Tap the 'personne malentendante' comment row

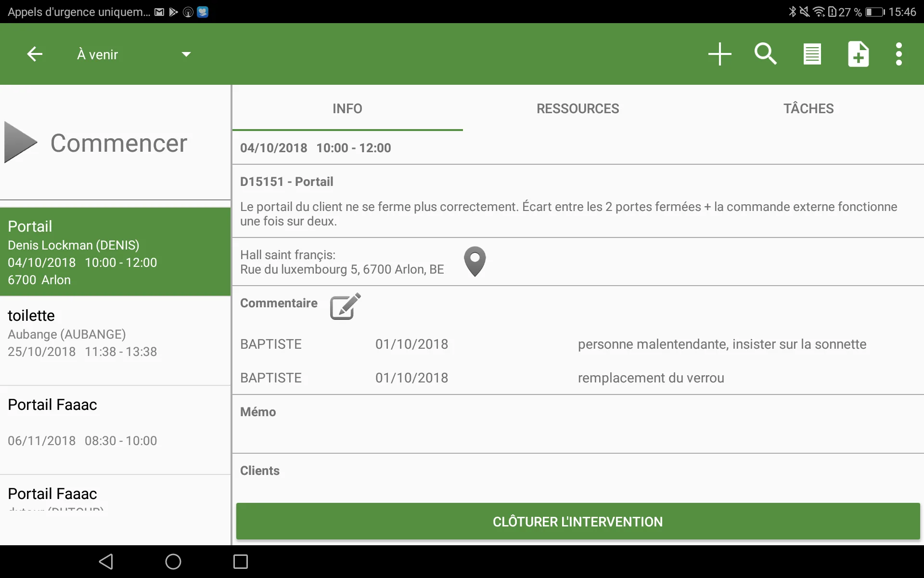coord(577,344)
